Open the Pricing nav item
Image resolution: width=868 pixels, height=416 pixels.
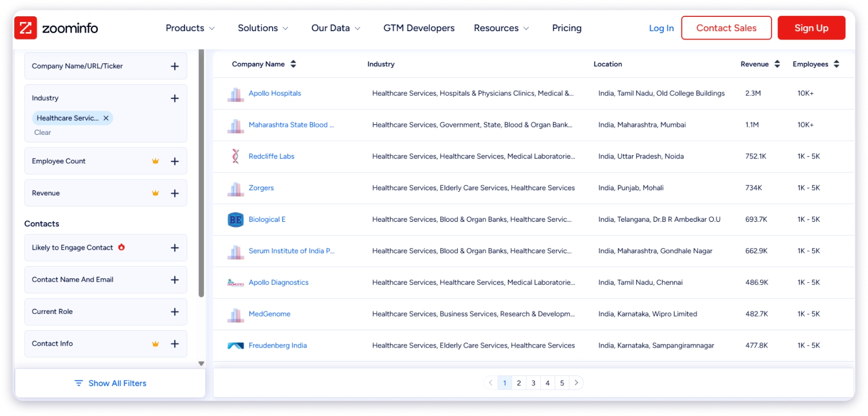[x=567, y=28]
